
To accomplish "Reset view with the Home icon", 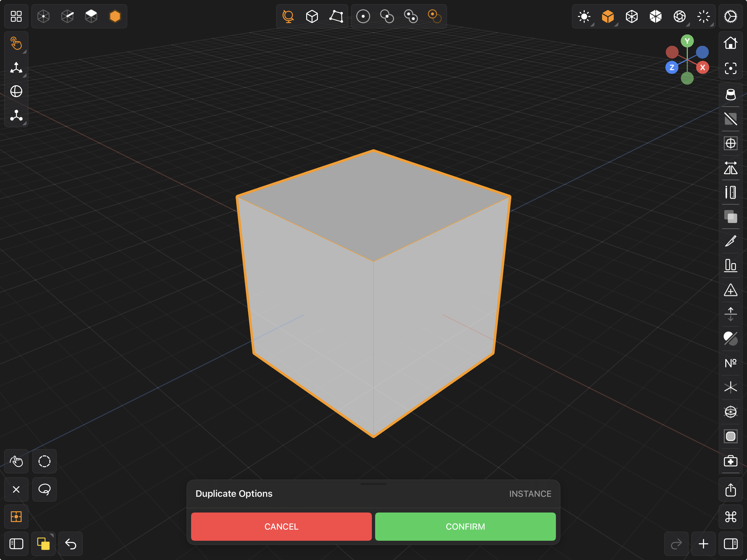I will click(x=731, y=43).
